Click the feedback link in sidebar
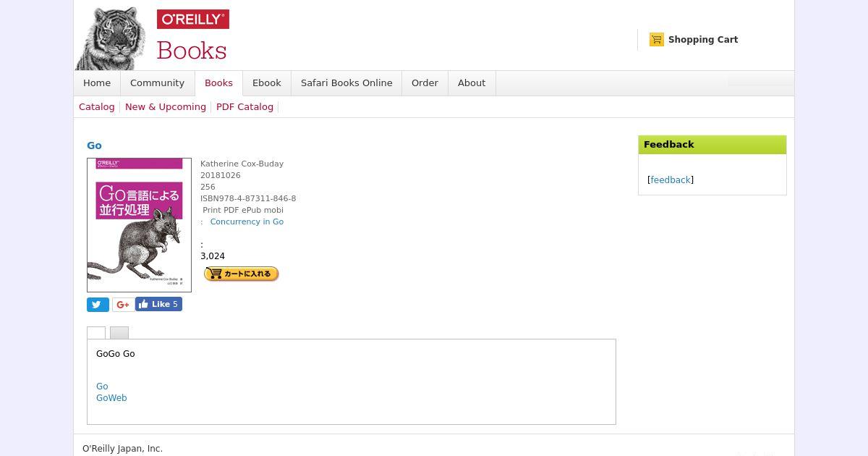 coord(671,180)
